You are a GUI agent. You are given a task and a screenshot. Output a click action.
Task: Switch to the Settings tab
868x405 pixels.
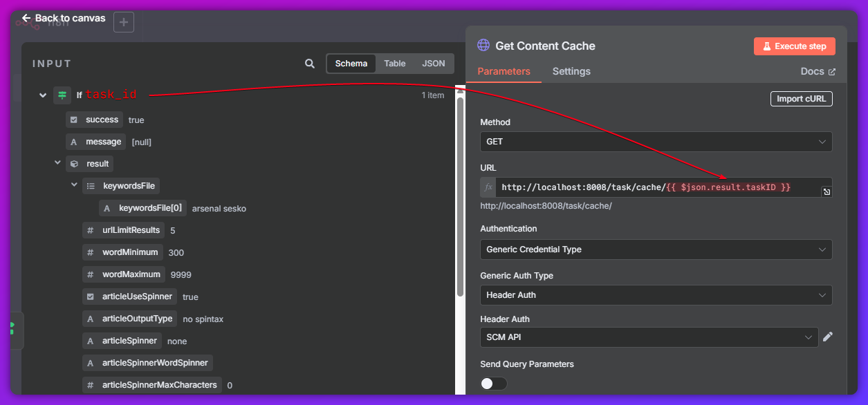click(x=571, y=71)
